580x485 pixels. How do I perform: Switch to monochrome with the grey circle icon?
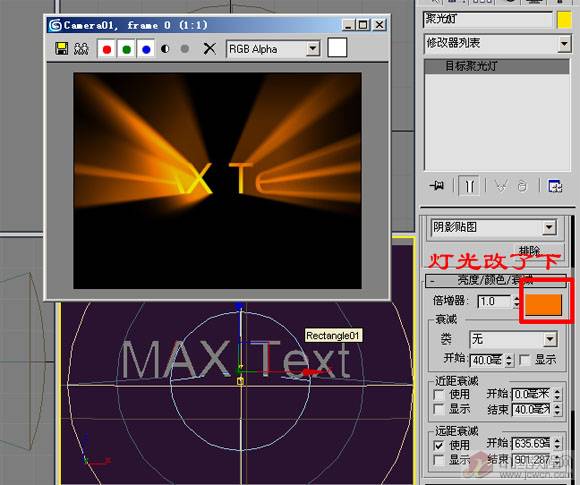[x=185, y=49]
